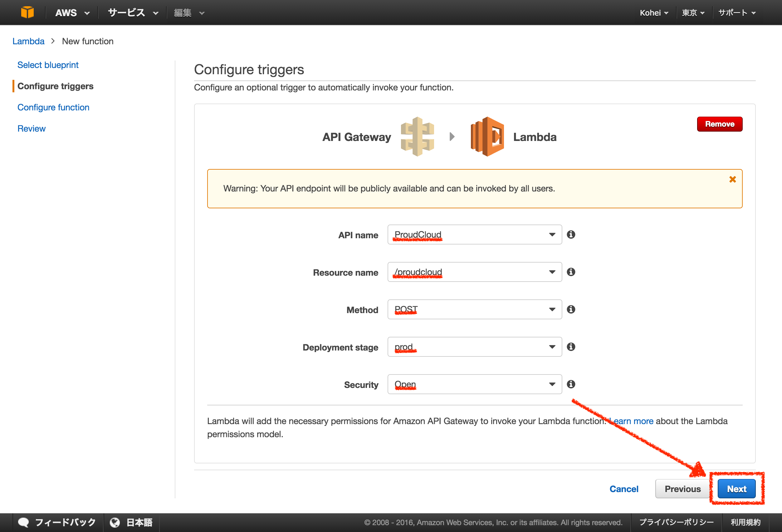Click the info icon beside Method
The image size is (782, 532).
[571, 309]
